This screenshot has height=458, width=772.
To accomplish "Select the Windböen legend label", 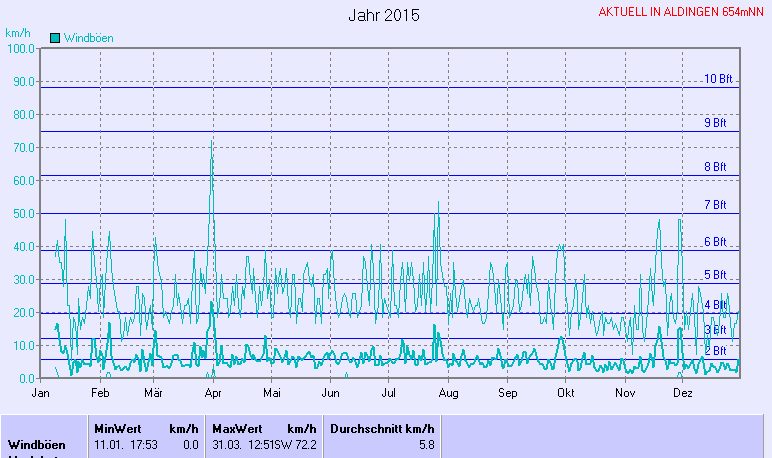I will [87, 38].
